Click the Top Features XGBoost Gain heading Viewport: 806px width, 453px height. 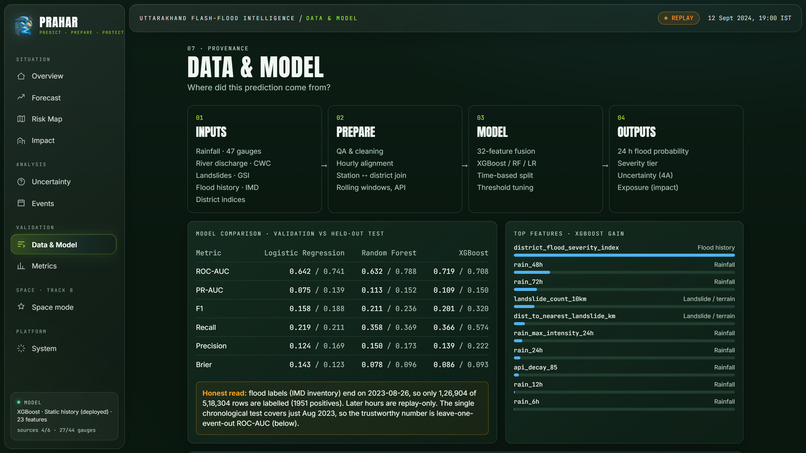click(569, 233)
